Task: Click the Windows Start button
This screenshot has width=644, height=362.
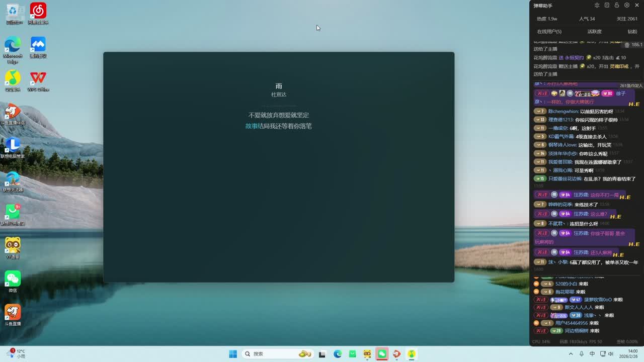Action: click(x=233, y=354)
